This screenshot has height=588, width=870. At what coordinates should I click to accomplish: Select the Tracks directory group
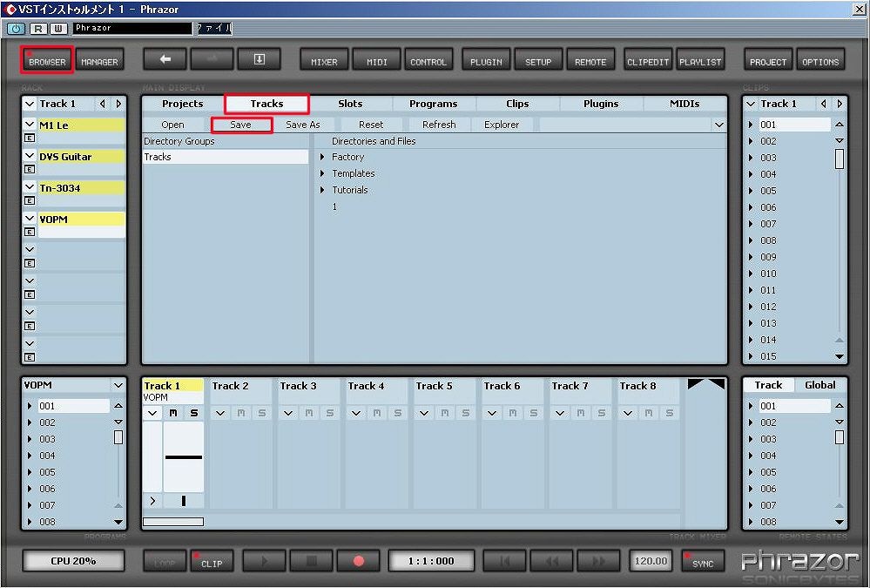pyautogui.click(x=225, y=157)
